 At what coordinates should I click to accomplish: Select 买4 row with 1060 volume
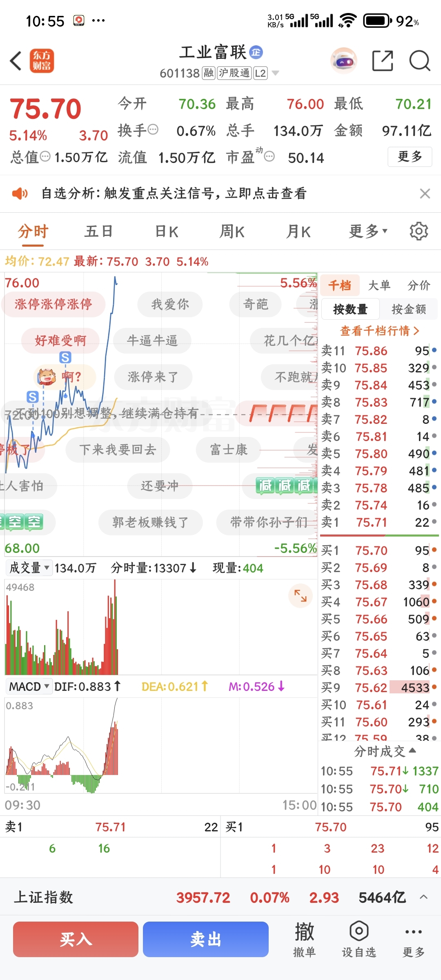coord(379,602)
